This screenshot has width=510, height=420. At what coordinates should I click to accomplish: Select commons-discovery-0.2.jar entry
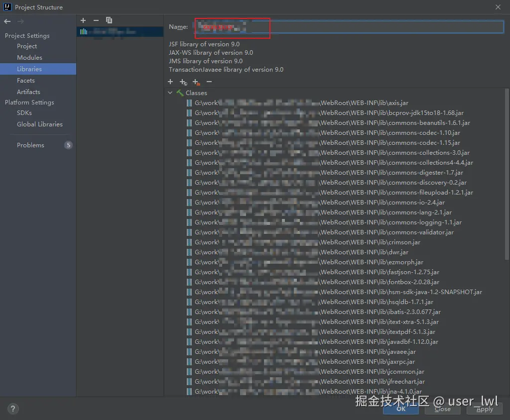[x=327, y=182]
